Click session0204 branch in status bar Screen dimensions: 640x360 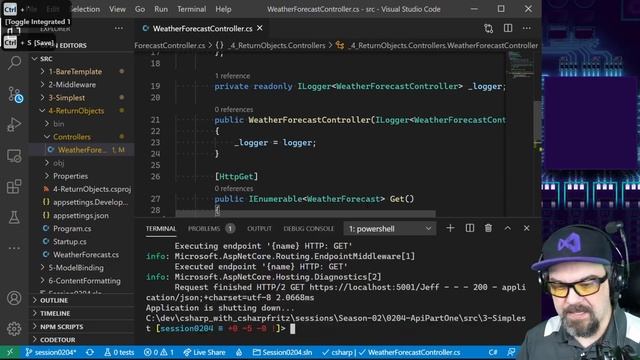[x=51, y=352]
